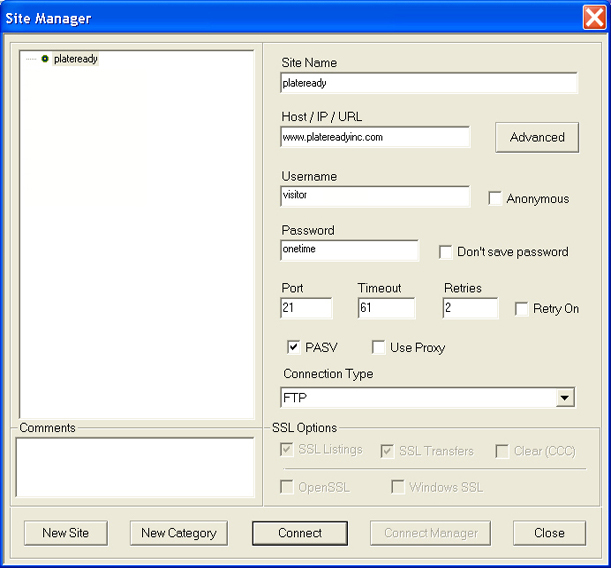Toggle Don't save password checkbox
611x568 pixels.
pyautogui.click(x=445, y=252)
